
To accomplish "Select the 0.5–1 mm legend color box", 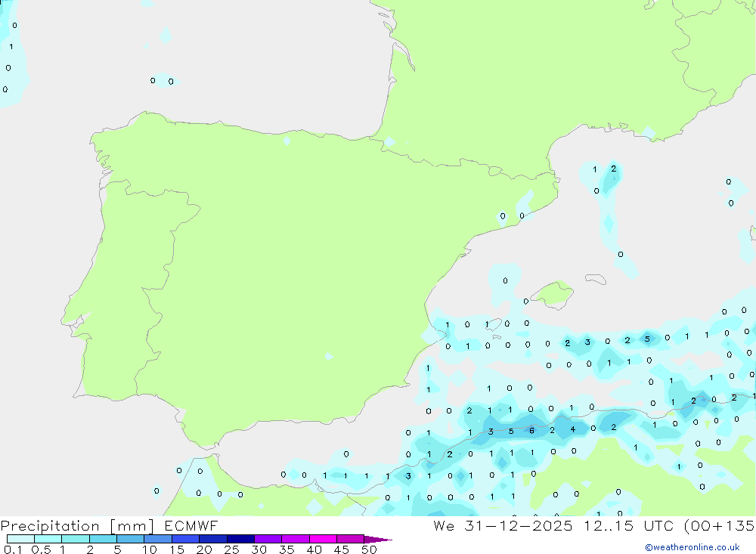I will [x=48, y=539].
